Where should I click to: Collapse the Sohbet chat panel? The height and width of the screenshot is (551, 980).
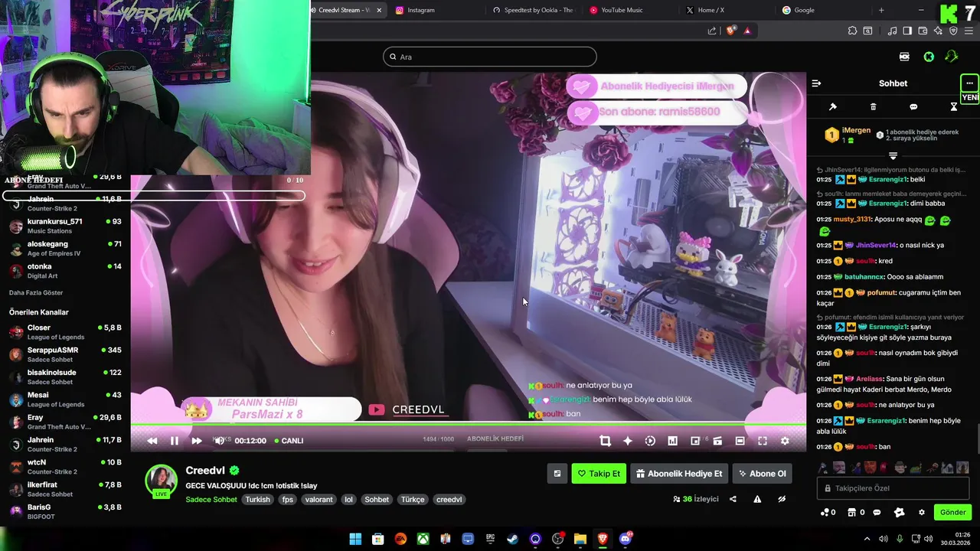816,83
